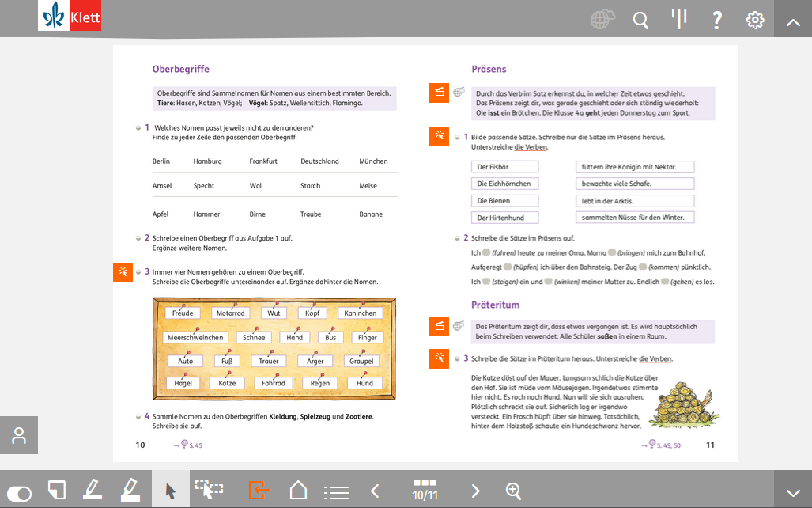Click the orange exit-arrow icon
This screenshot has height=508, width=812.
coord(259,491)
